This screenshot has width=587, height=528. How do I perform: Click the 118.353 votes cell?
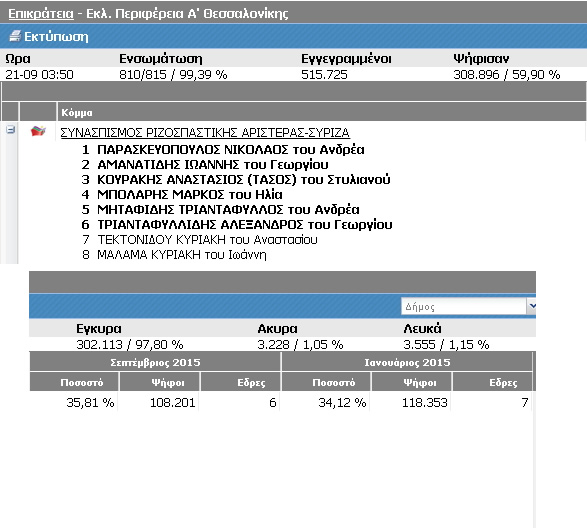425,403
